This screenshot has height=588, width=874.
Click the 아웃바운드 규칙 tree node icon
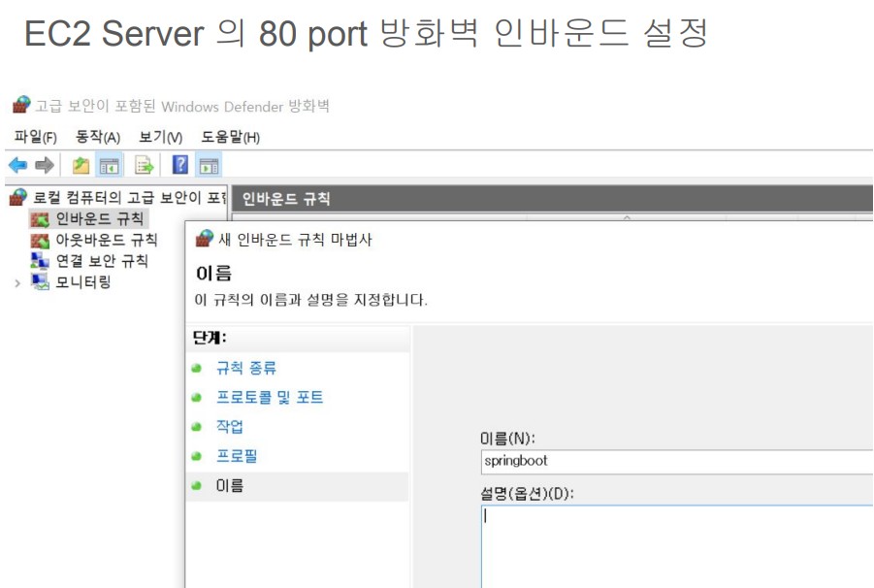[40, 241]
